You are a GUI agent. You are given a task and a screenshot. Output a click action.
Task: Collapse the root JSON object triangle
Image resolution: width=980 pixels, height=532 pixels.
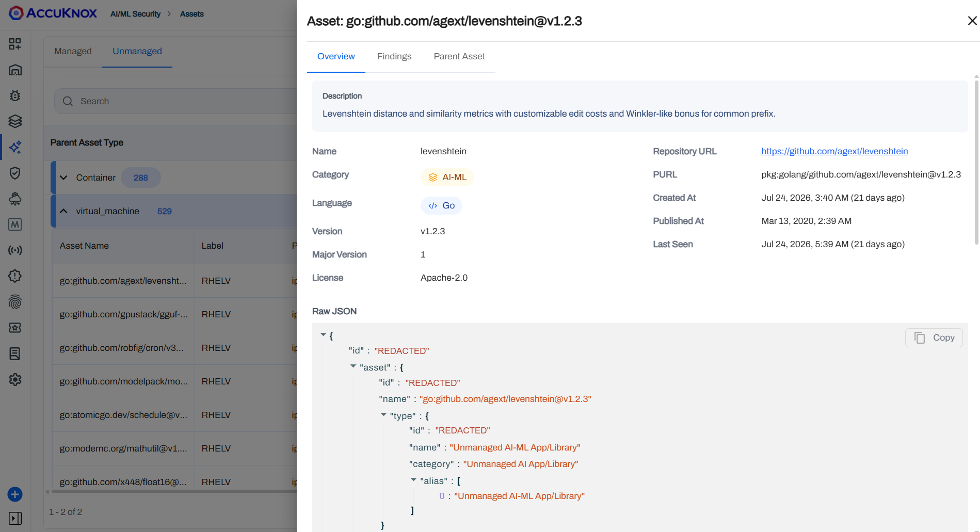point(324,335)
